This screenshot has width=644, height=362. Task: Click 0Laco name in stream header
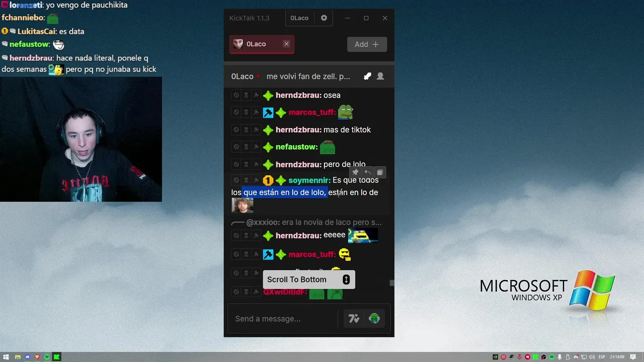tap(243, 76)
